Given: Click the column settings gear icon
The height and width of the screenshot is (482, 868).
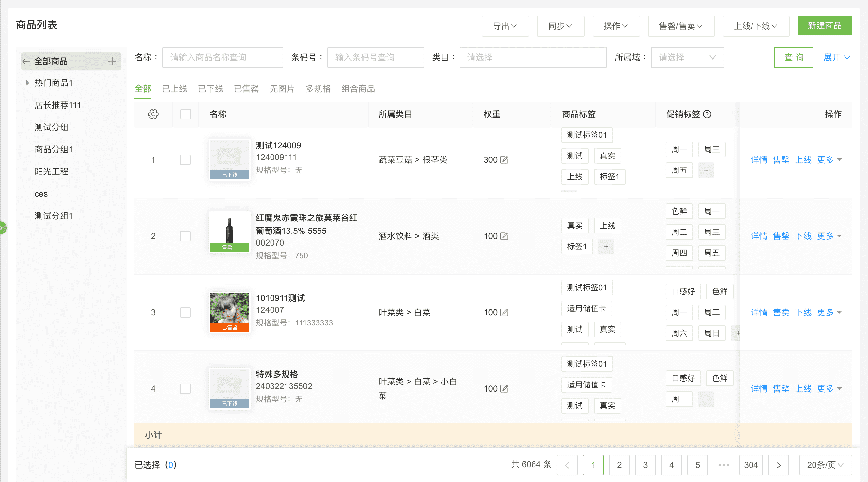Looking at the screenshot, I should (x=153, y=114).
